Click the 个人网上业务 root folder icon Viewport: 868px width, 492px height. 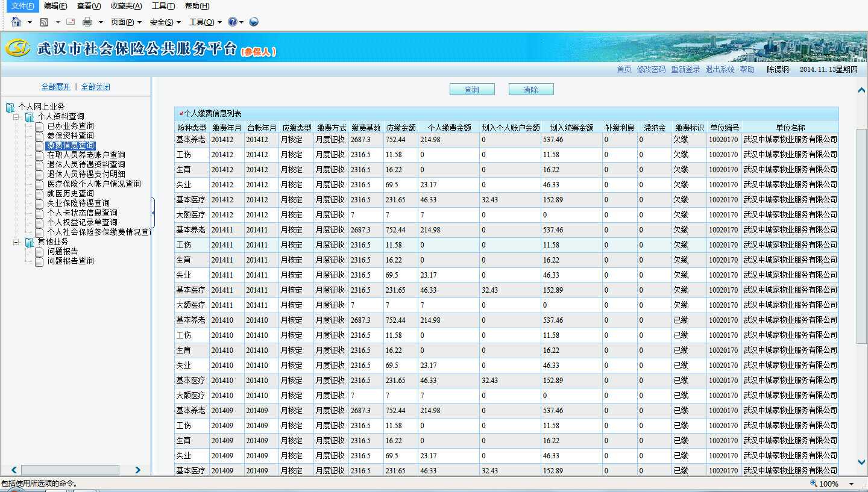[x=10, y=107]
